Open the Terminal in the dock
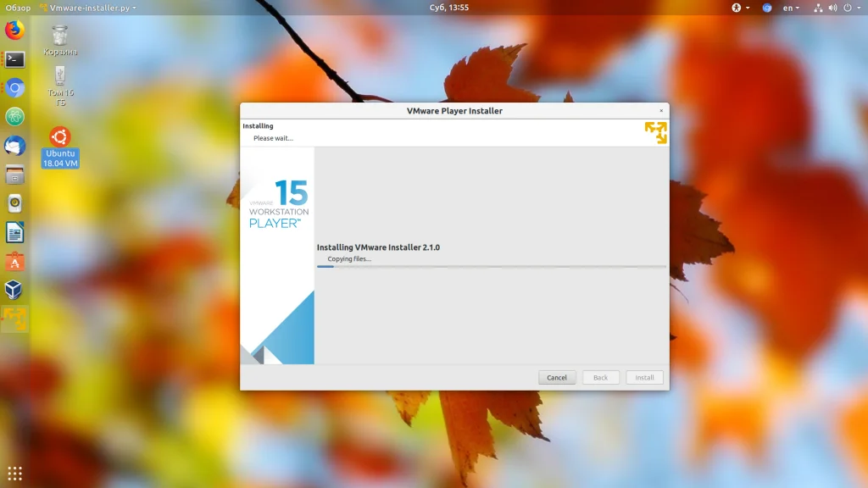 coord(15,59)
